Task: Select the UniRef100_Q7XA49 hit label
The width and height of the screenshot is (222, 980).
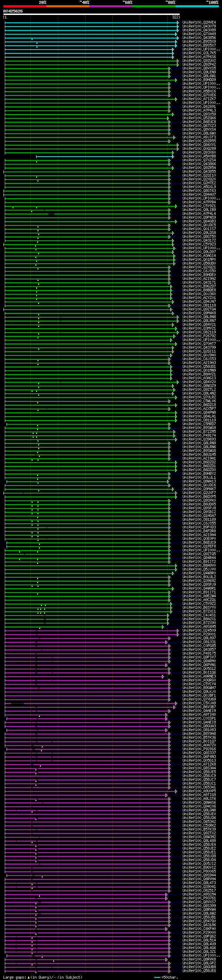Action: [199, 34]
